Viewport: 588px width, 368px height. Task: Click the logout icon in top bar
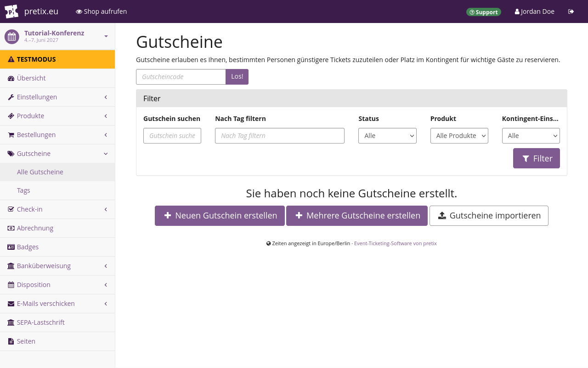[x=571, y=11]
